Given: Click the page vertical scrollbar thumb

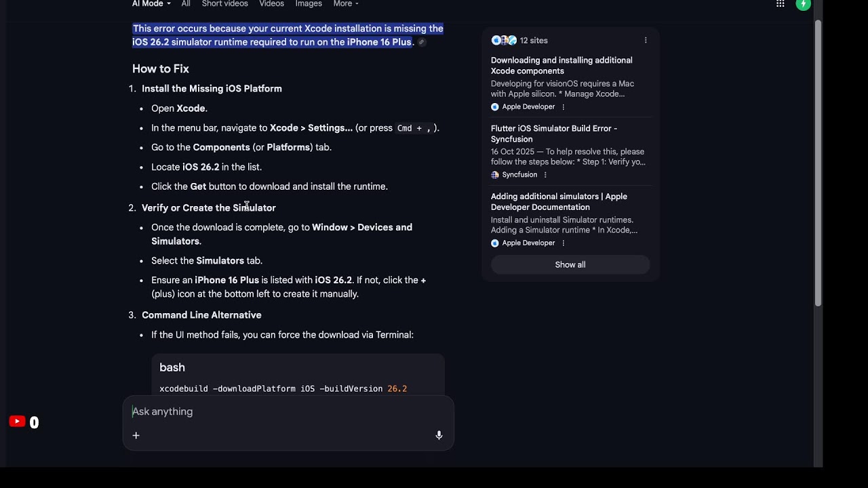Looking at the screenshot, I should [x=818, y=163].
